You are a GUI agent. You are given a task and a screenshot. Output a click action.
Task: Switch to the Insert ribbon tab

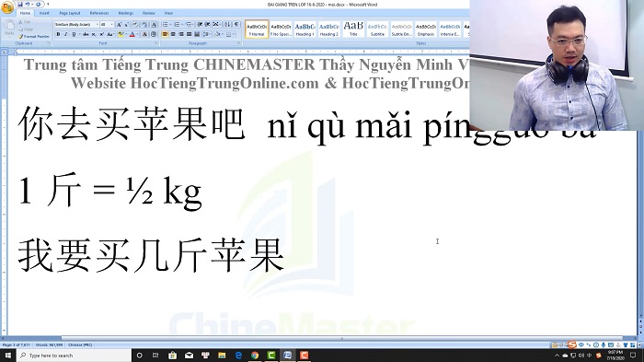[44, 13]
